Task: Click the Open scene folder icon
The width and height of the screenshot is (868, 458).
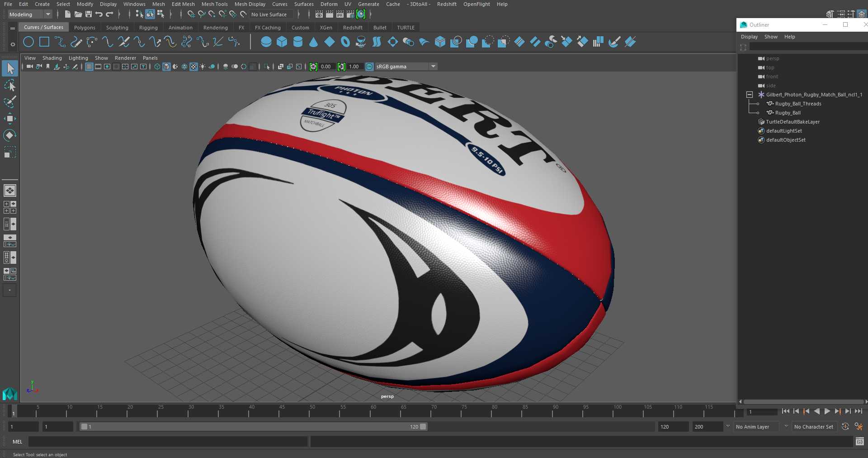Action: 78,14
